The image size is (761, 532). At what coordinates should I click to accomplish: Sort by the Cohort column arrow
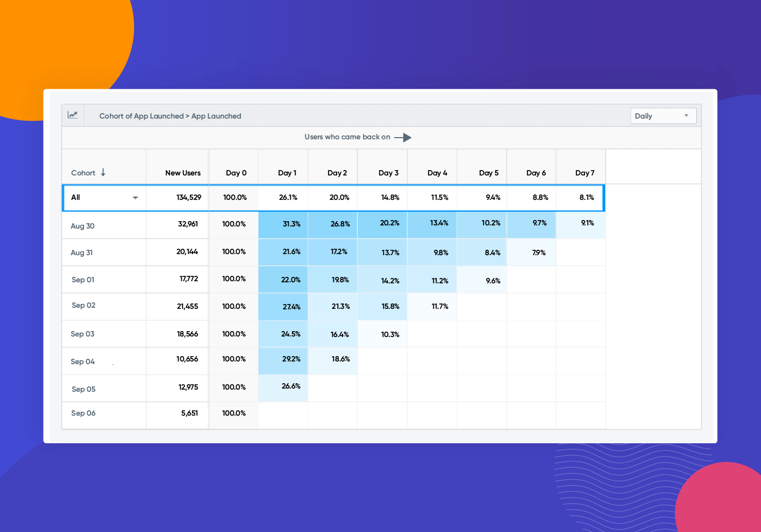pos(103,173)
